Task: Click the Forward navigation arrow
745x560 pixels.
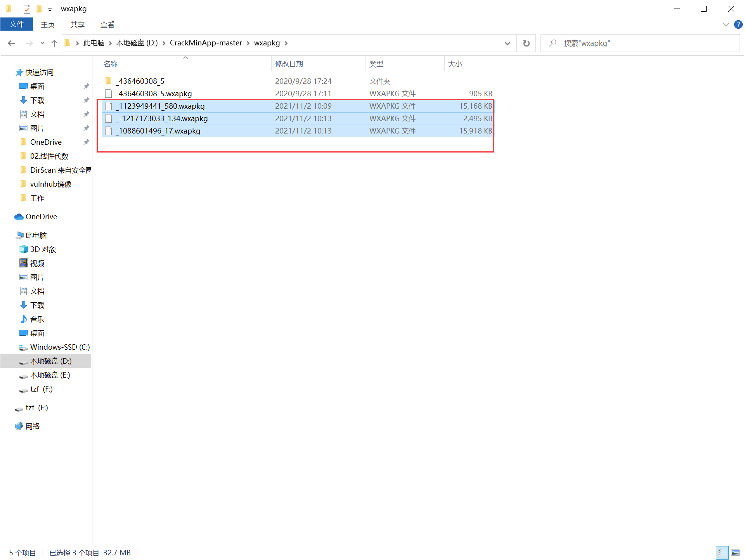Action: click(x=29, y=43)
